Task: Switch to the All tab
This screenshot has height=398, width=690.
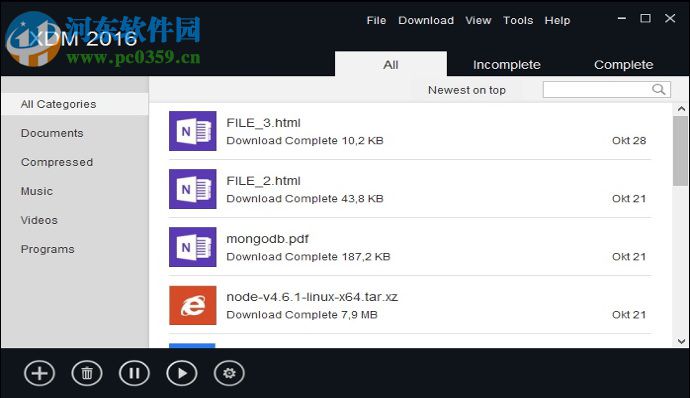Action: point(391,64)
